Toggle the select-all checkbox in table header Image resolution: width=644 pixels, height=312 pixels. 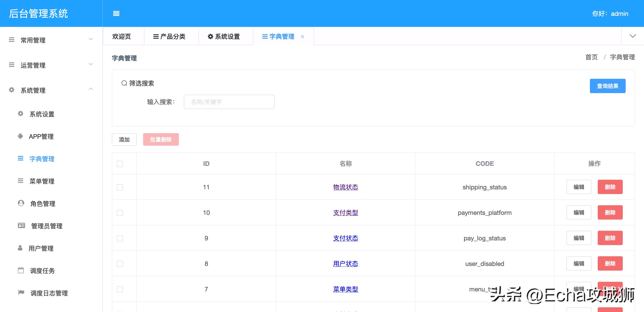[120, 164]
